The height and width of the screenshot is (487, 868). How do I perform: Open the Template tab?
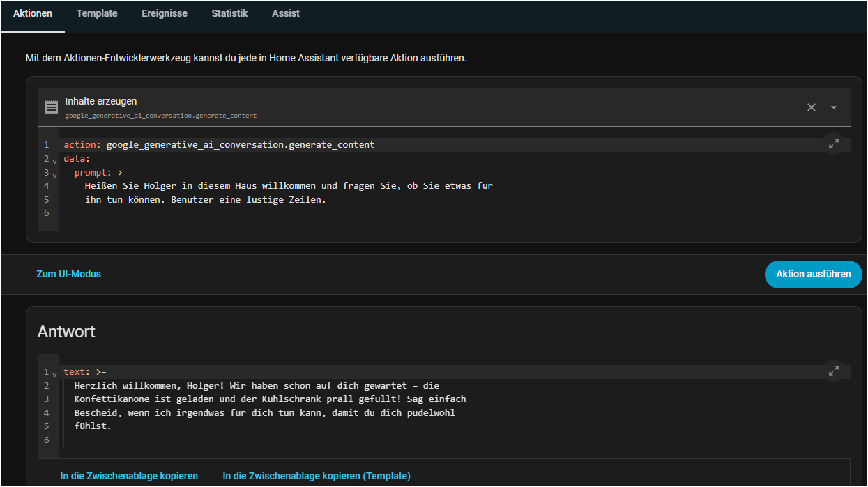[97, 14]
